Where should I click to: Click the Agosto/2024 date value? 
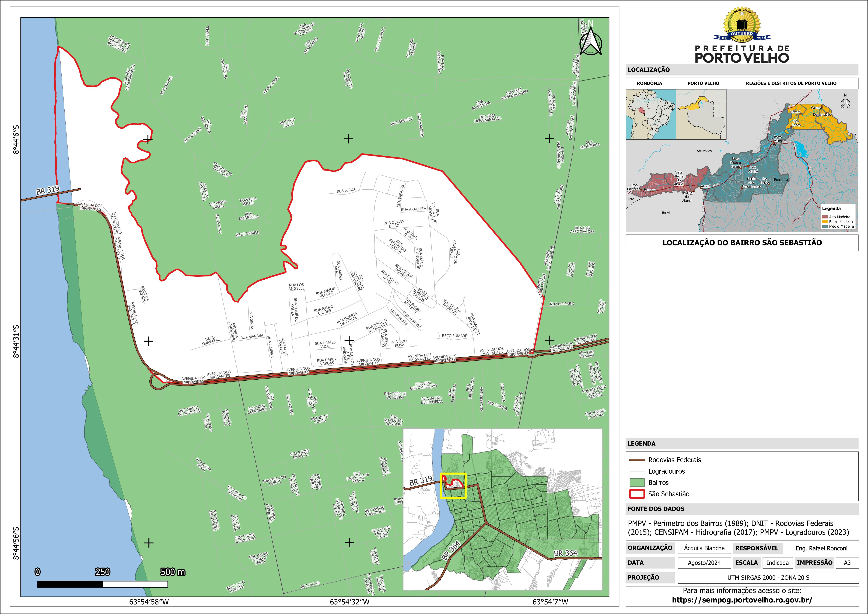coord(704,563)
